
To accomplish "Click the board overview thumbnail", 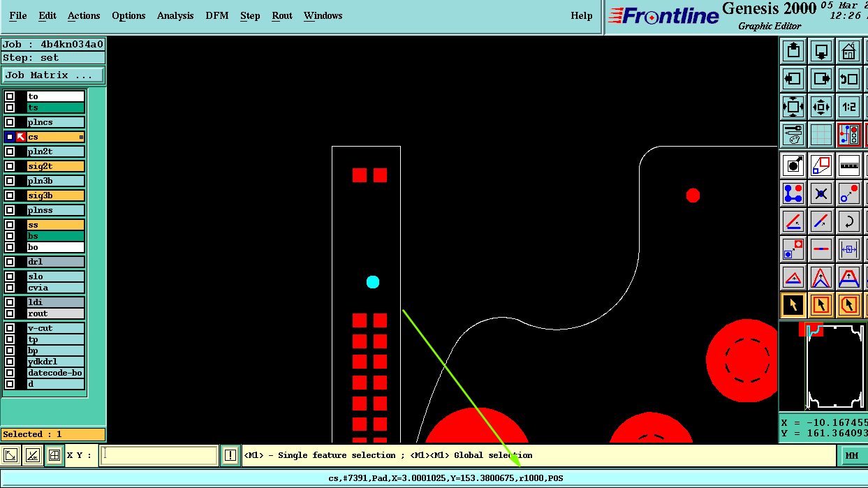I will pos(823,367).
